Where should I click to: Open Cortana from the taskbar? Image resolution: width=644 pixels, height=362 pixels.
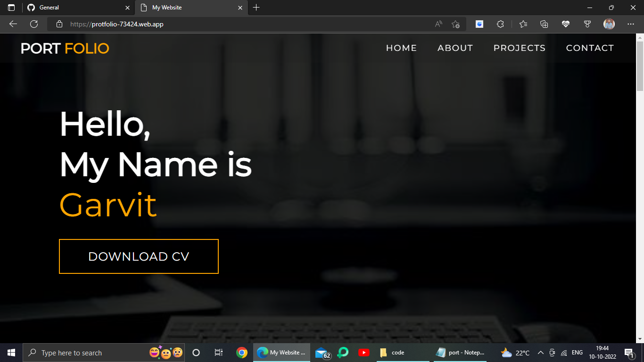coord(196,353)
